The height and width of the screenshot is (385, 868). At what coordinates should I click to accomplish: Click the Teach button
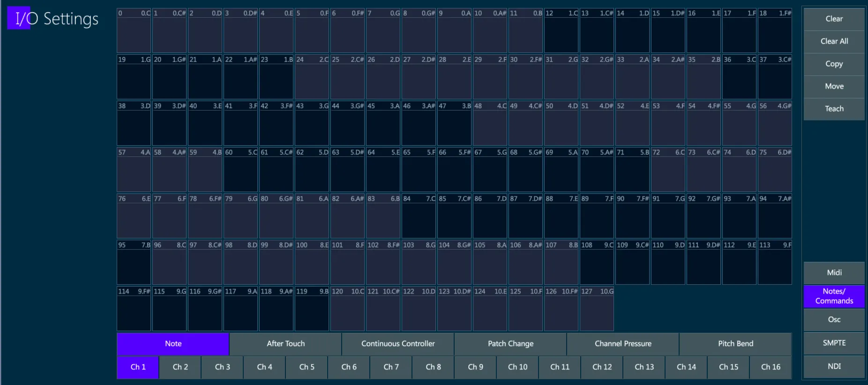tap(834, 109)
